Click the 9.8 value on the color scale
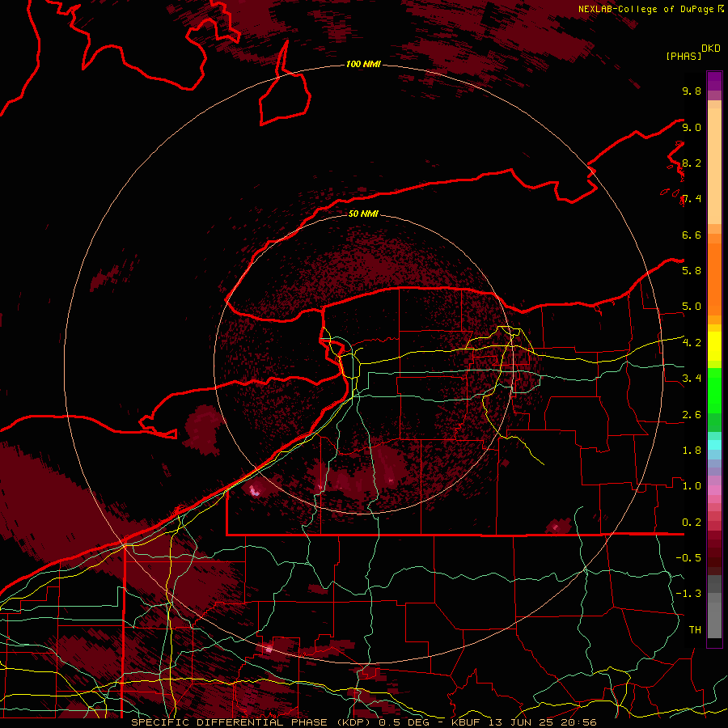The width and height of the screenshot is (728, 728). (x=692, y=91)
